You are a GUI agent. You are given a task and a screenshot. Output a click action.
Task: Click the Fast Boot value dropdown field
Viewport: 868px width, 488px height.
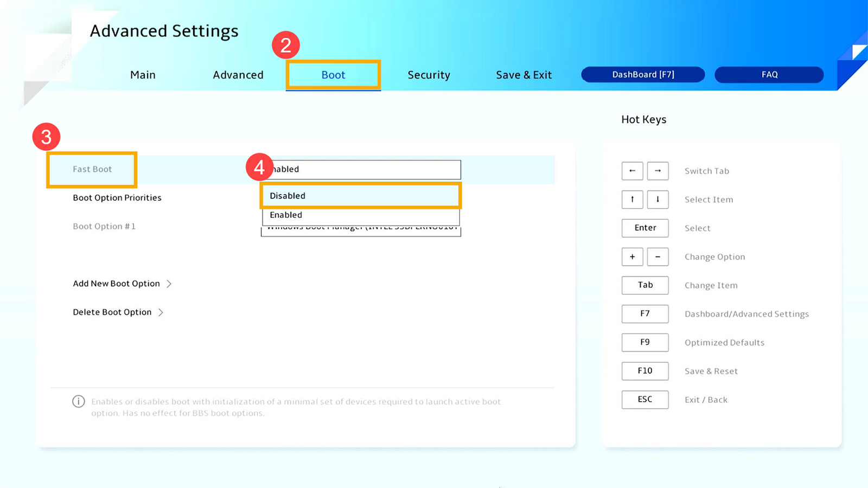click(361, 169)
